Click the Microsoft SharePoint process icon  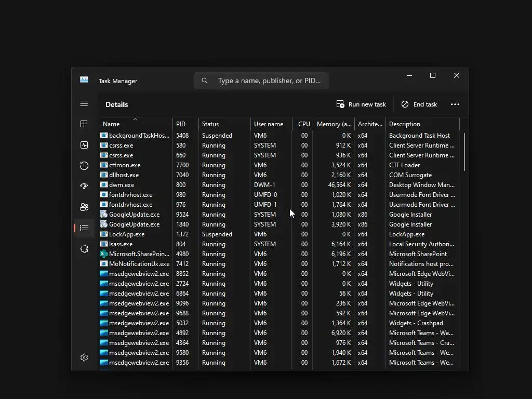click(x=104, y=254)
